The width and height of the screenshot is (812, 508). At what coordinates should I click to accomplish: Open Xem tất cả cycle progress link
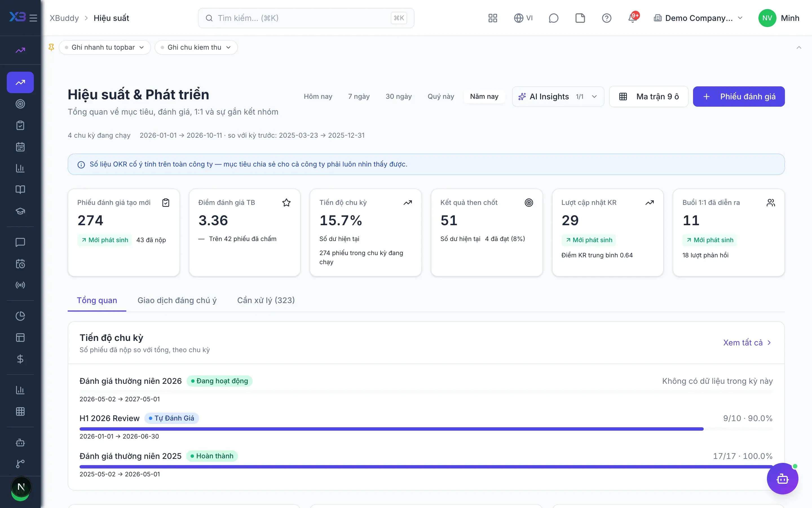click(x=747, y=343)
